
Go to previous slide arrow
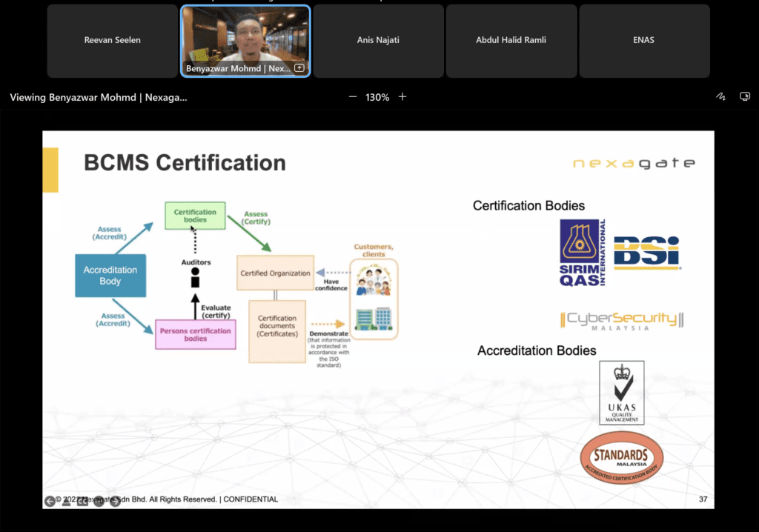(x=50, y=501)
